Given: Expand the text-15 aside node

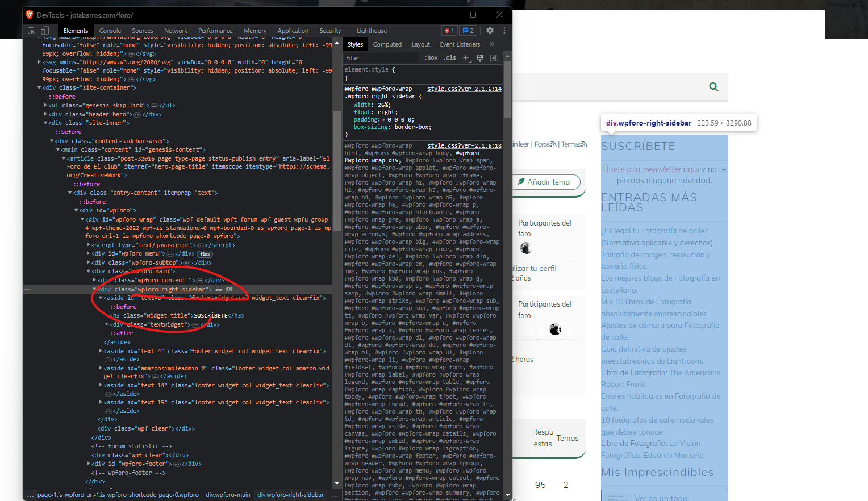Looking at the screenshot, I should tap(101, 403).
